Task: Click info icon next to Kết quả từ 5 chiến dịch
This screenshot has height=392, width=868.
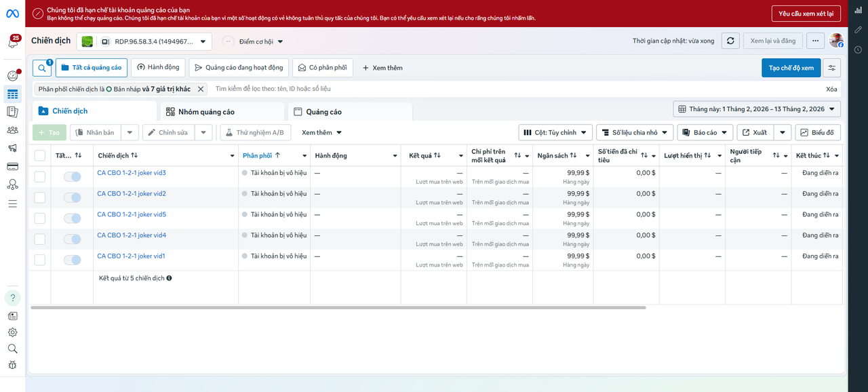Action: 169,278
